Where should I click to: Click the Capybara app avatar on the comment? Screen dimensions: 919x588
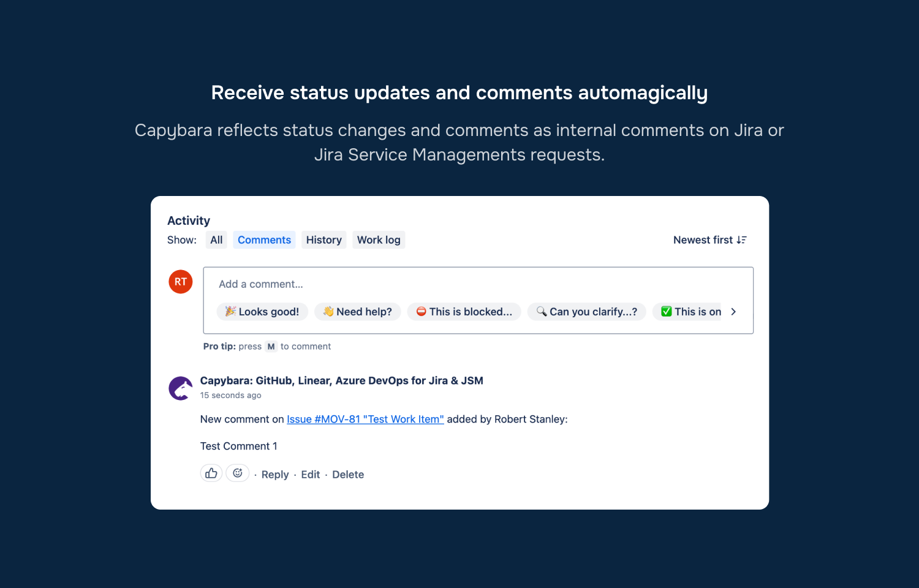180,388
